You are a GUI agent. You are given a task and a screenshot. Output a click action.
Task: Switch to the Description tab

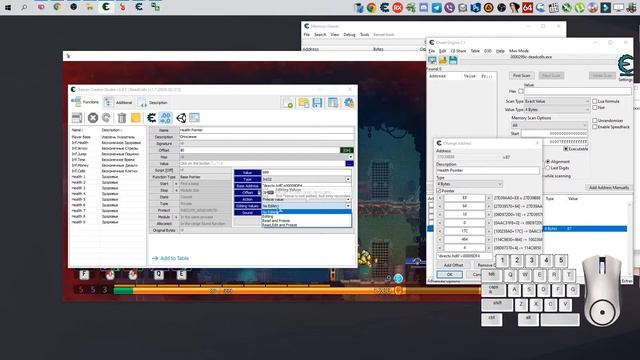(x=153, y=102)
